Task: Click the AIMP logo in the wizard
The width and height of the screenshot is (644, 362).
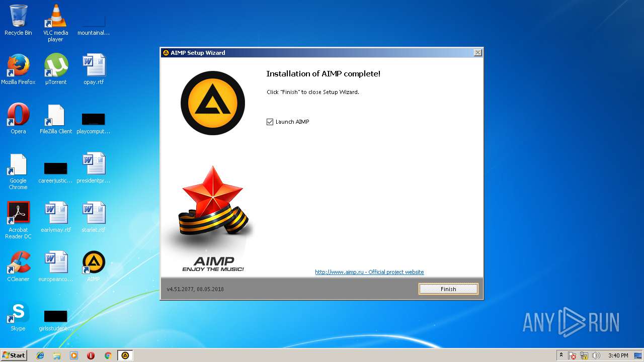Action: pos(213,103)
